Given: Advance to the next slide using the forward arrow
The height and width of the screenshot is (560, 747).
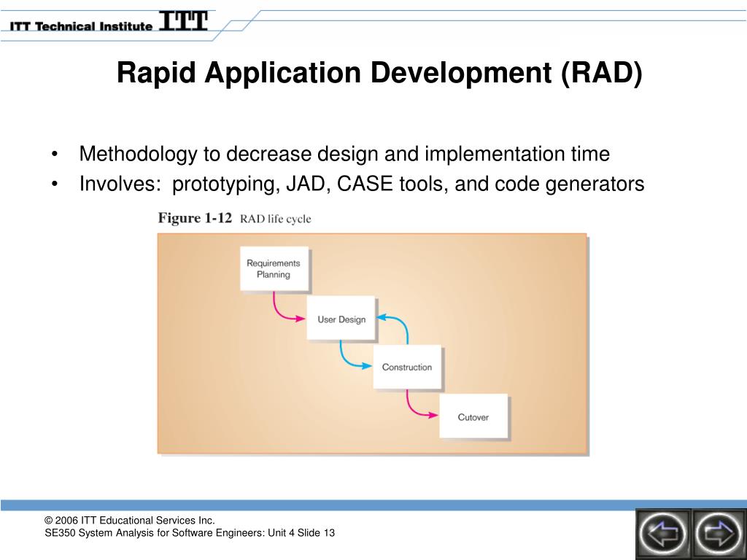Looking at the screenshot, I should [x=719, y=534].
